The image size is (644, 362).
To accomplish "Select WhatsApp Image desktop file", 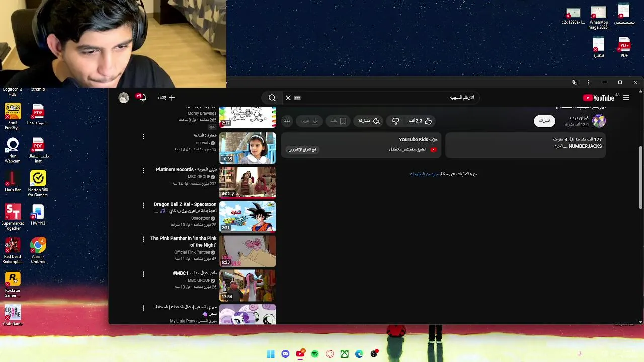I will tap(599, 18).
